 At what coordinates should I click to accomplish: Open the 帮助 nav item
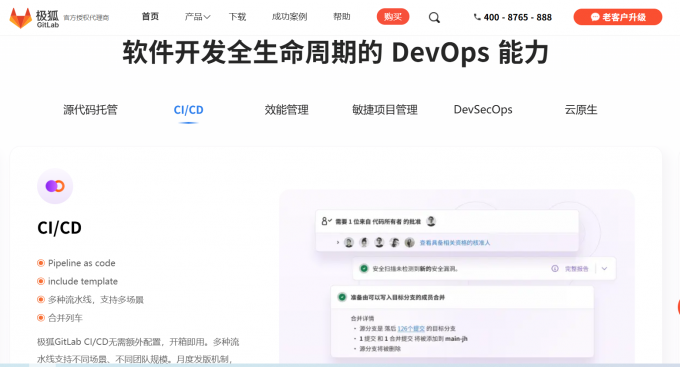[x=342, y=16]
